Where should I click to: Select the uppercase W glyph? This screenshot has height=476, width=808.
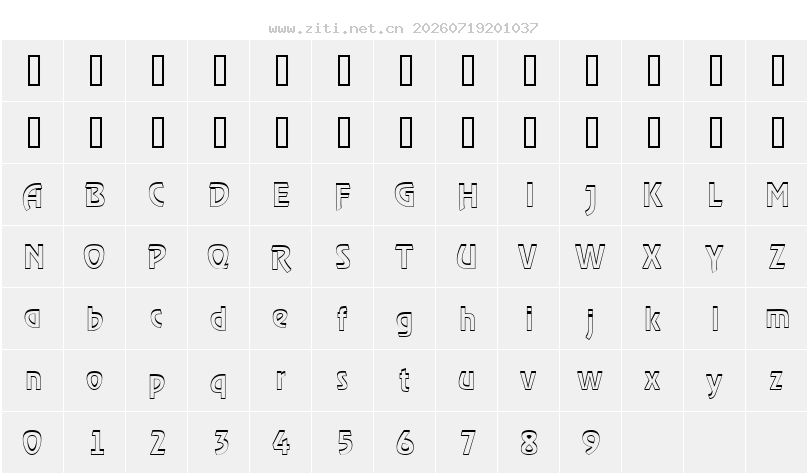pyautogui.click(x=591, y=257)
